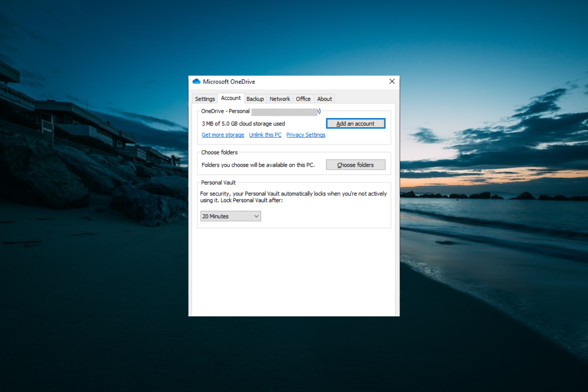View the About tab
This screenshot has width=588, height=392.
(325, 99)
